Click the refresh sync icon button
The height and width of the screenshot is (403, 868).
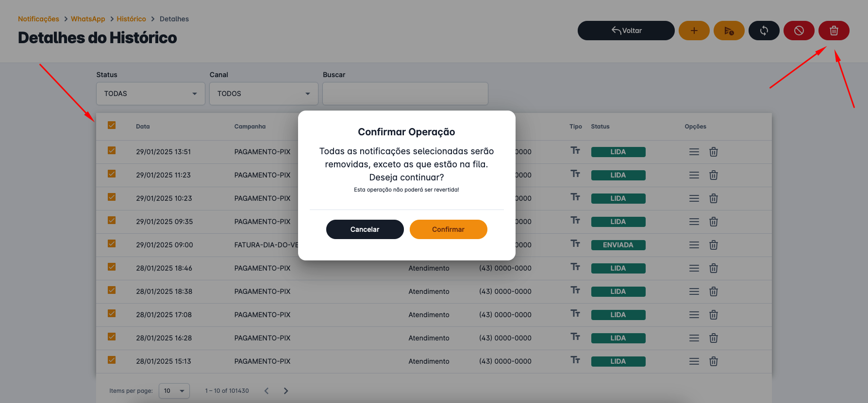pos(764,31)
